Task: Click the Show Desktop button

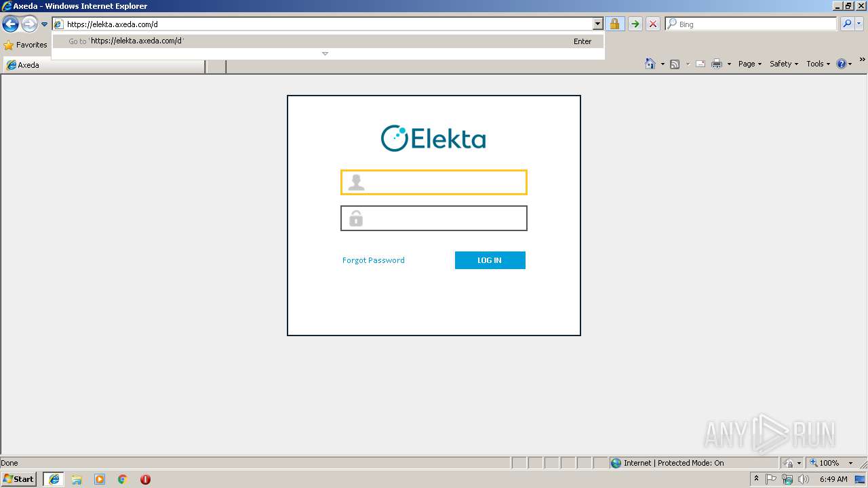Action: (x=861, y=479)
